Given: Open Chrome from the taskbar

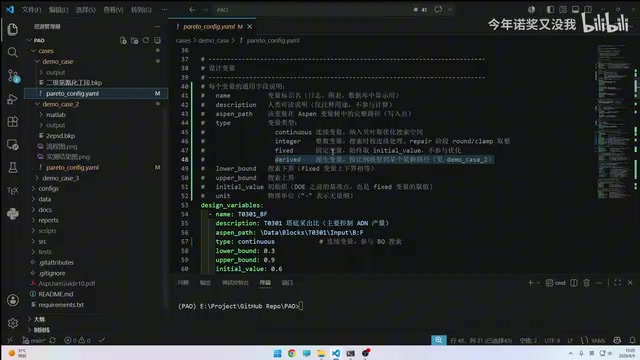Looking at the screenshot, I should point(292,353).
